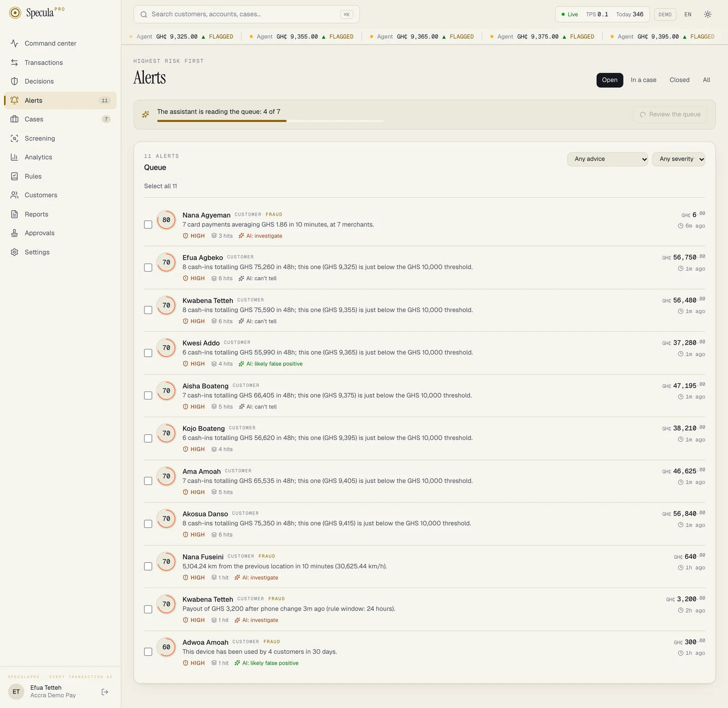Open the Any advice dropdown
The image size is (728, 708).
[x=607, y=159]
